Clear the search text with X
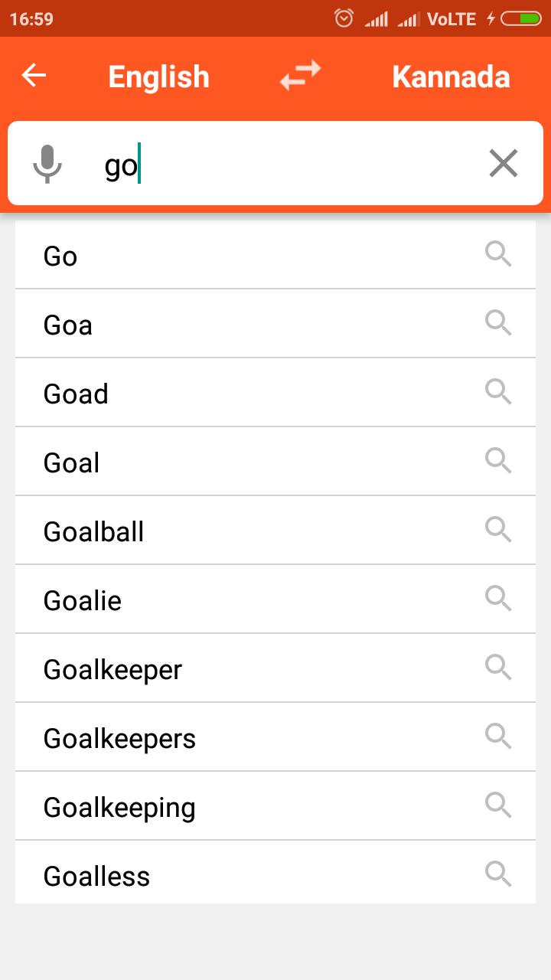Viewport: 551px width, 980px height. point(504,163)
